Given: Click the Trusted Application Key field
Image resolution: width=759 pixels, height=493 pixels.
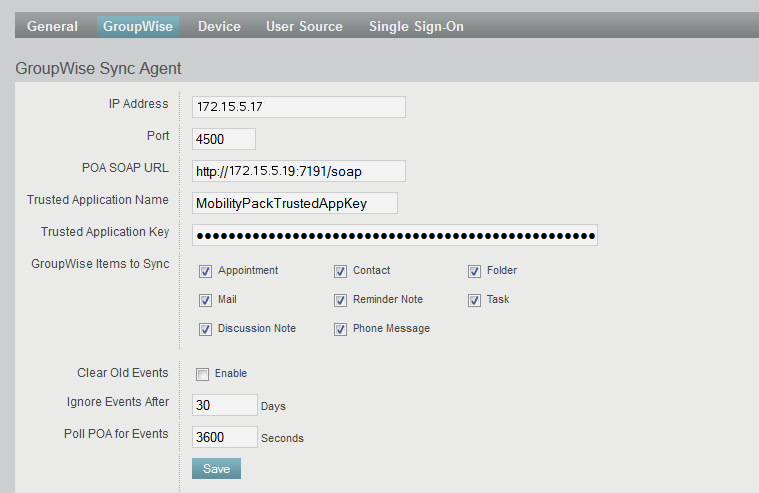Looking at the screenshot, I should point(395,235).
